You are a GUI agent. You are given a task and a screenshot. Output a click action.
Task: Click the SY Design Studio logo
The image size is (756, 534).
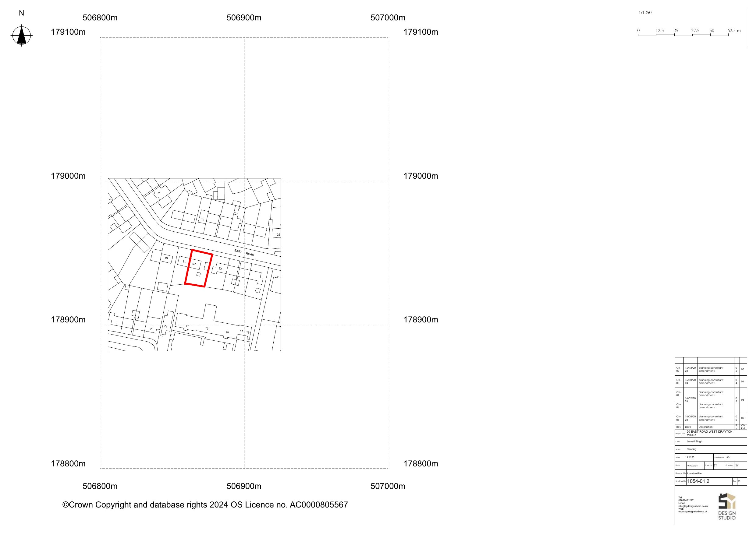(727, 506)
